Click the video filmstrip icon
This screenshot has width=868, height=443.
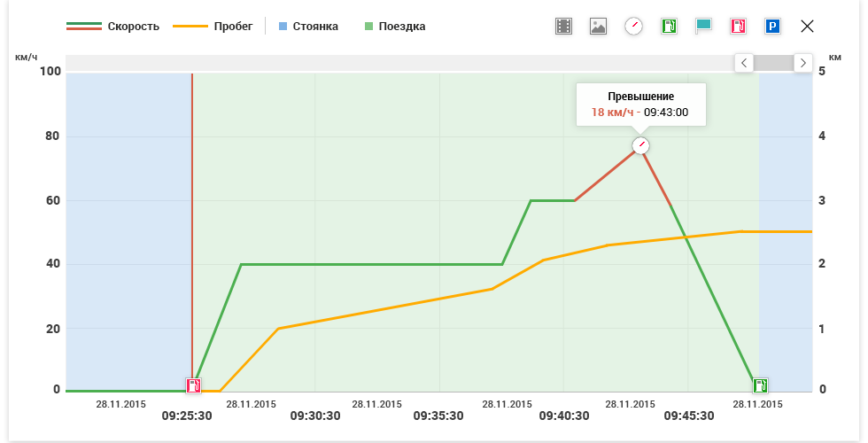click(x=564, y=27)
